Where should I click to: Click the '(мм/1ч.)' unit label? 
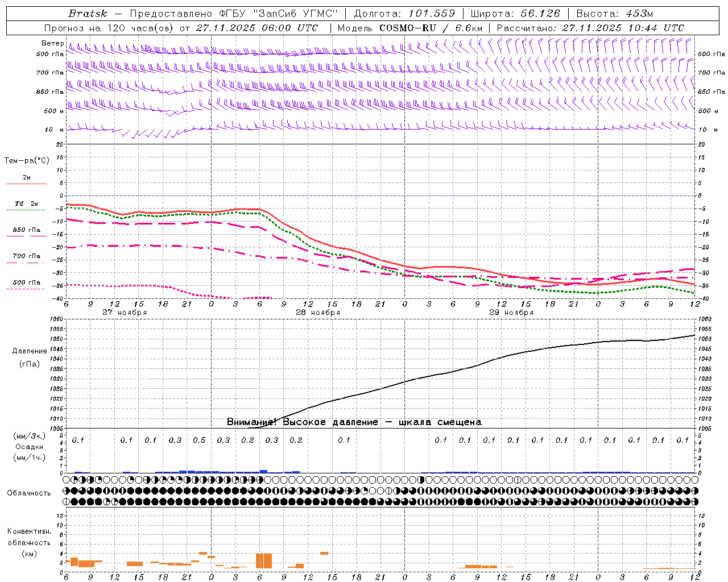(30, 458)
